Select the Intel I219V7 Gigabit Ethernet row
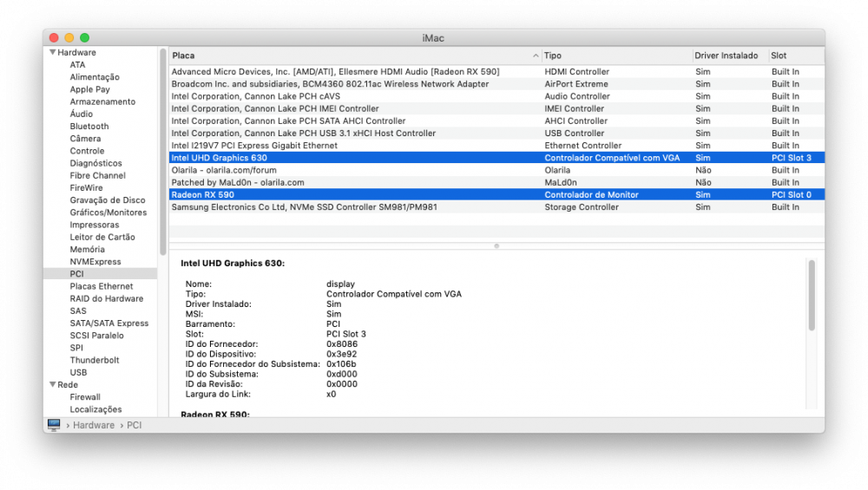Image resolution: width=868 pixels, height=490 pixels. click(x=496, y=146)
